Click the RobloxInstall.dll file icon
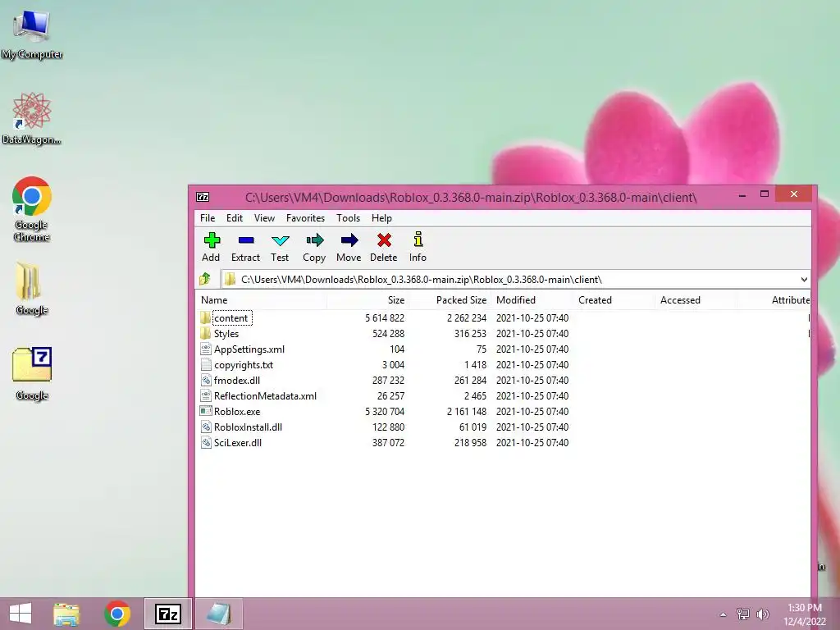This screenshot has height=630, width=840. tap(205, 427)
